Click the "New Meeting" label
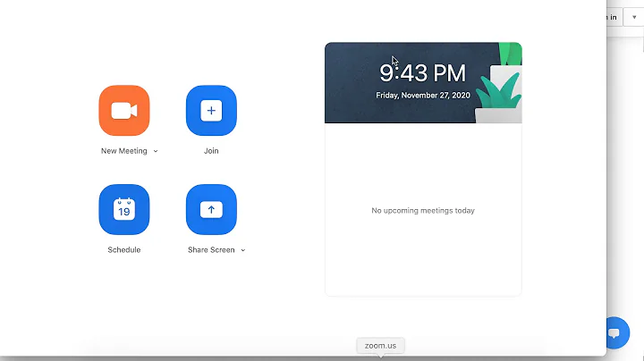 [124, 151]
